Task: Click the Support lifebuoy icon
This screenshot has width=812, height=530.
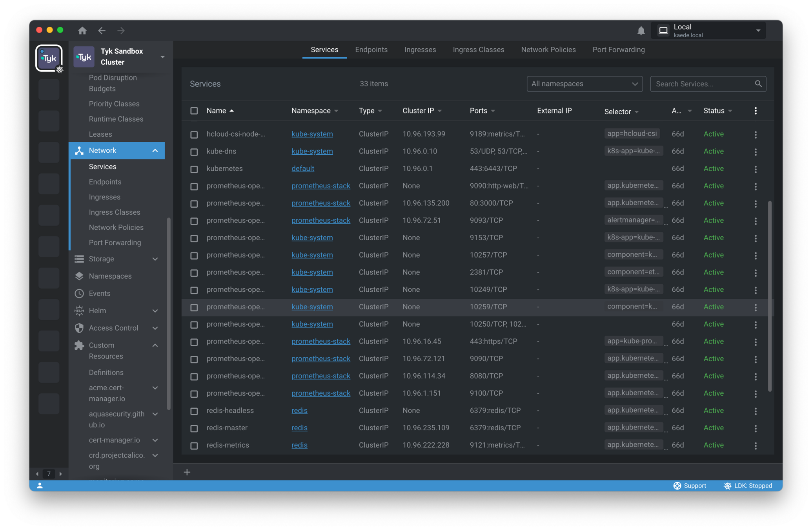Action: [x=677, y=486]
